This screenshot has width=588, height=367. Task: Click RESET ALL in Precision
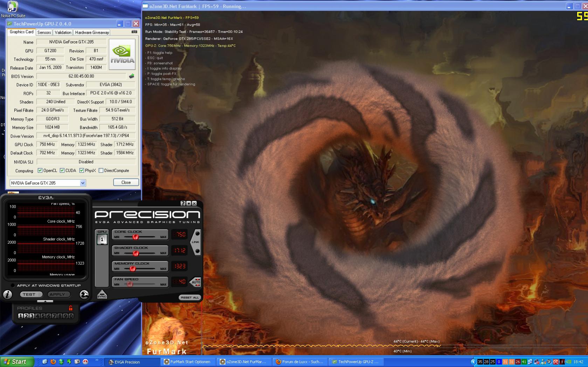coord(190,297)
